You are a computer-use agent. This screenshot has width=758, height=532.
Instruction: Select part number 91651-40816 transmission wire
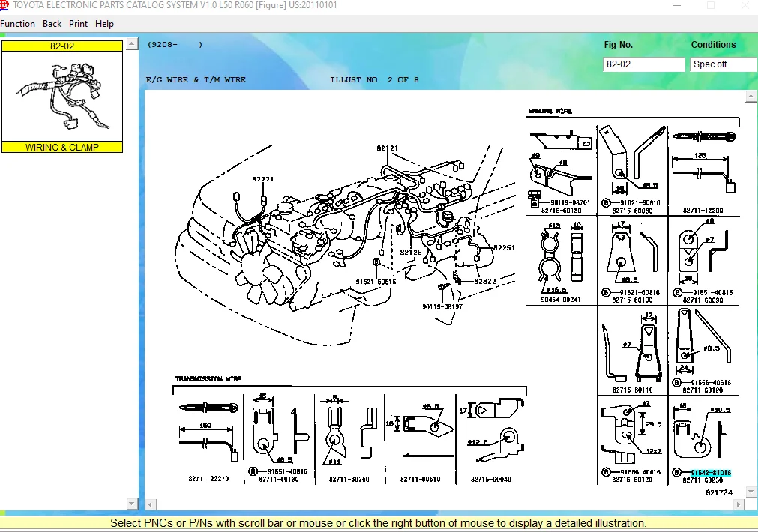(287, 471)
